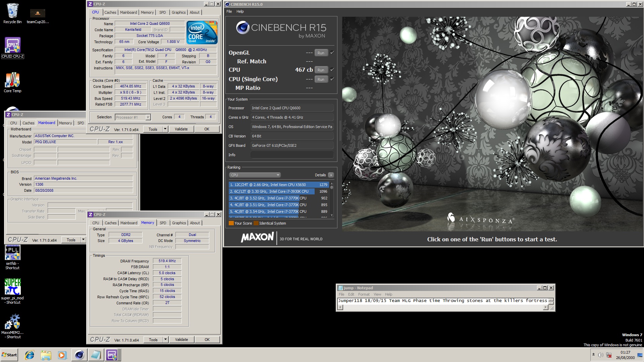Click the Info input field in Cinebench

292,155
